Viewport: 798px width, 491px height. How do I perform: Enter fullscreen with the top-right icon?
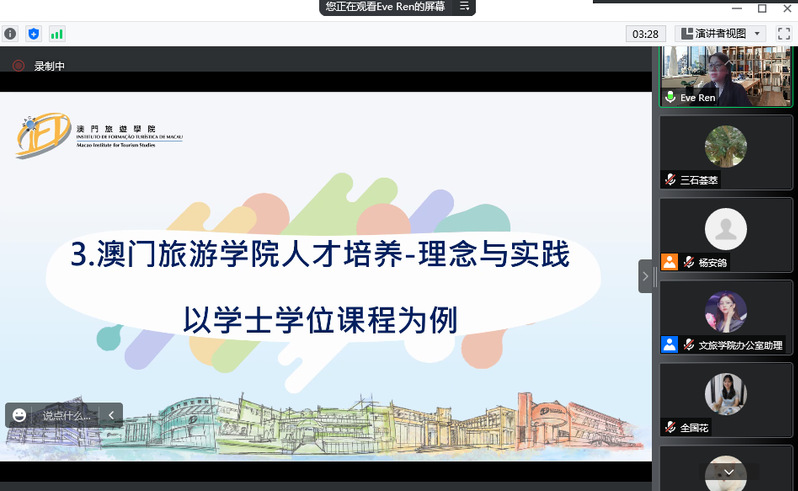[784, 33]
